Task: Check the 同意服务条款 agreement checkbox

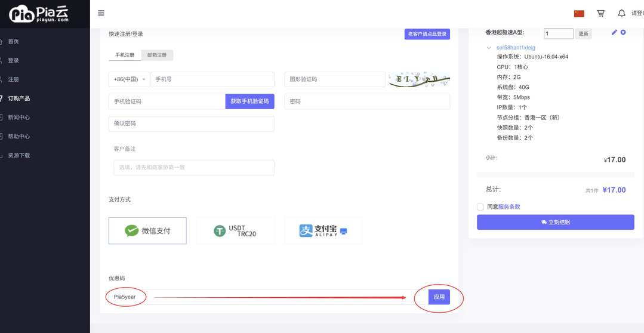Action: click(x=480, y=207)
